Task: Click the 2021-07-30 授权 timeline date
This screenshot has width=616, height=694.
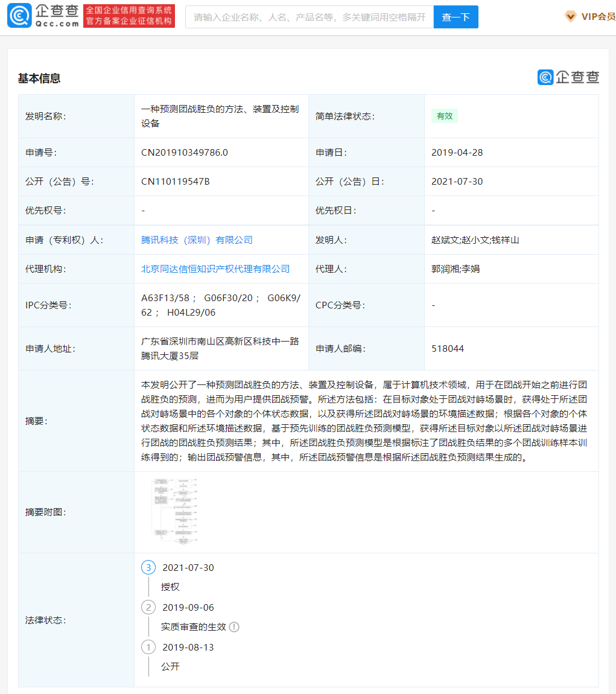Action: click(x=188, y=567)
